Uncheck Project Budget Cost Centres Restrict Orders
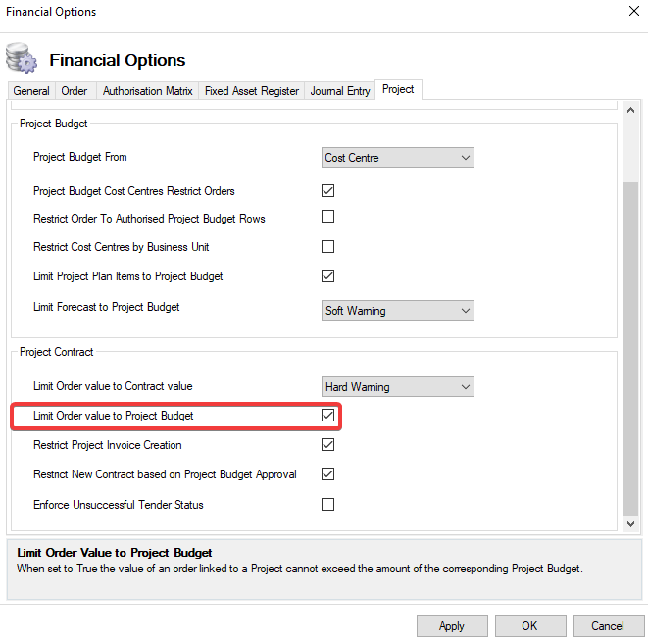This screenshot has width=648, height=644. coord(328,191)
